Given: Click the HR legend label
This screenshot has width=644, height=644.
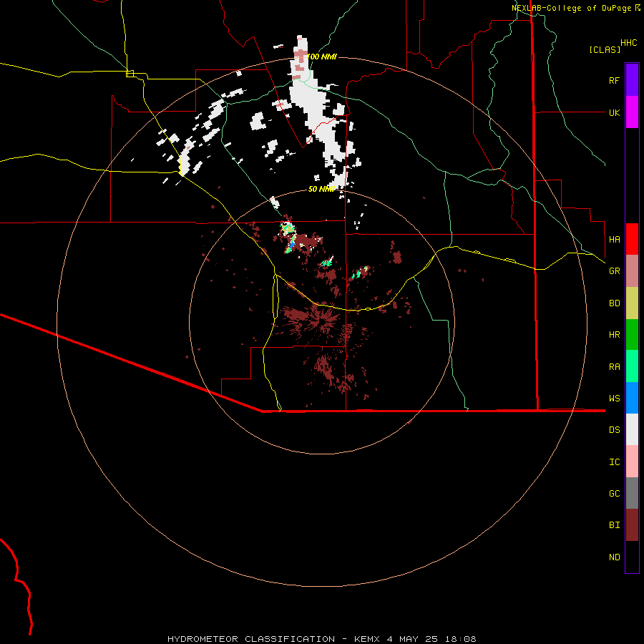Looking at the screenshot, I should 614,335.
